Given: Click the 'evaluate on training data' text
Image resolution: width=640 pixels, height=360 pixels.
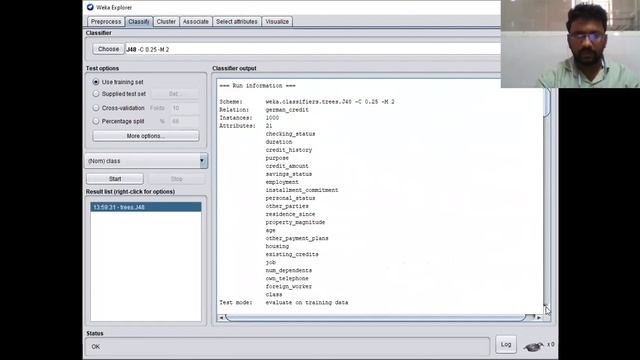Looking at the screenshot, I should (x=307, y=302).
